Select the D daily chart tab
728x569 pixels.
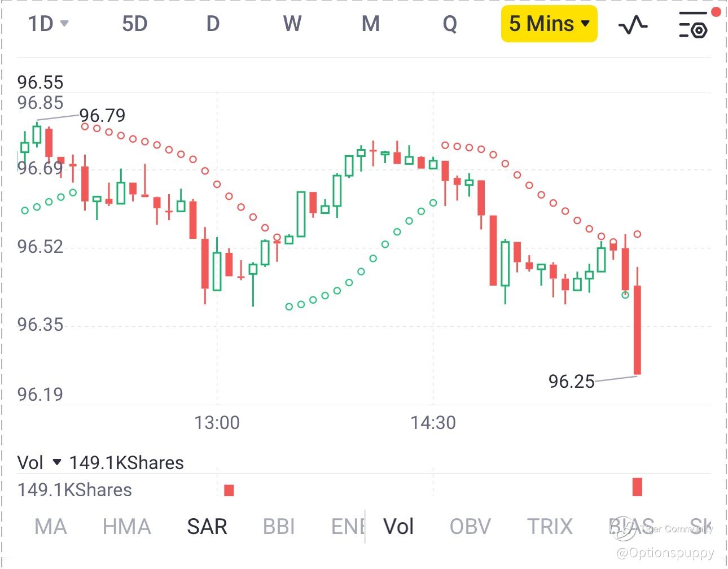(213, 24)
